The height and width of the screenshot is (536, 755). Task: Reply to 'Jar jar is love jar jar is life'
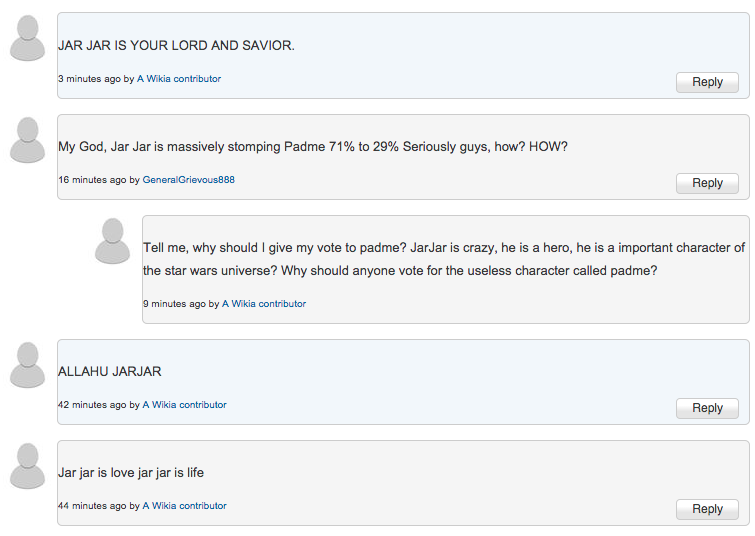(707, 510)
